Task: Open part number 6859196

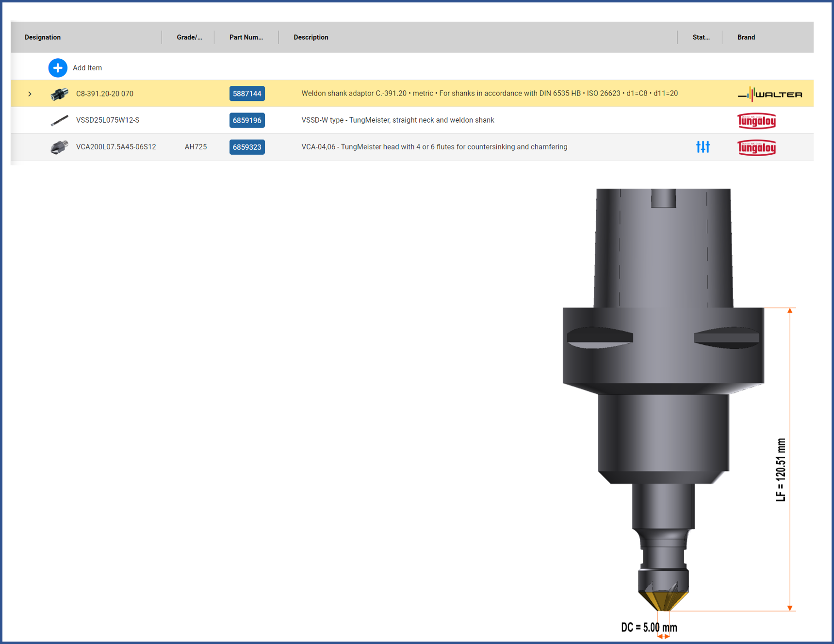Action: click(x=247, y=120)
